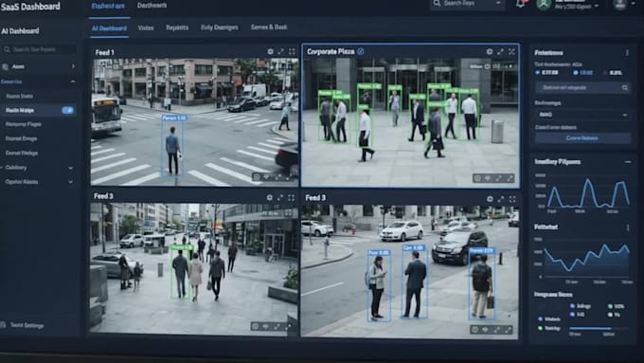Click last overlay icon on Corporate Plaza video
644x363 pixels.
510,178
